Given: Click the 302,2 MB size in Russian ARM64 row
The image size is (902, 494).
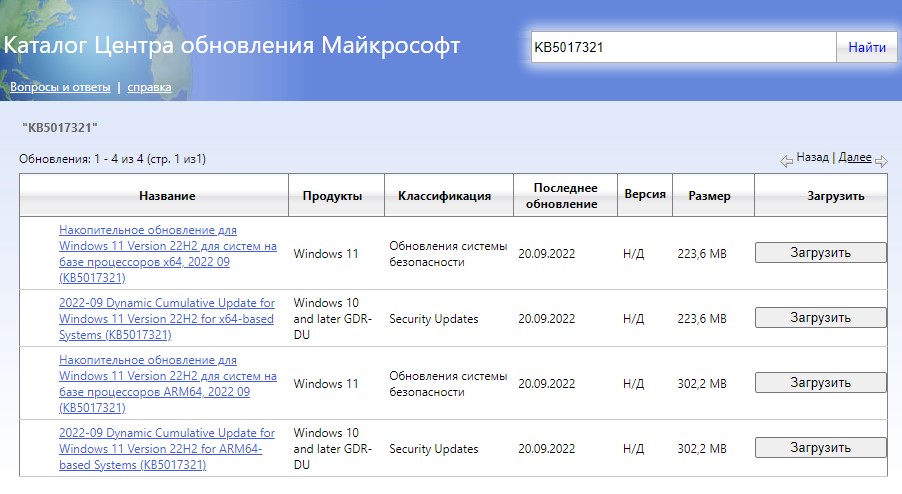Looking at the screenshot, I should click(702, 384).
